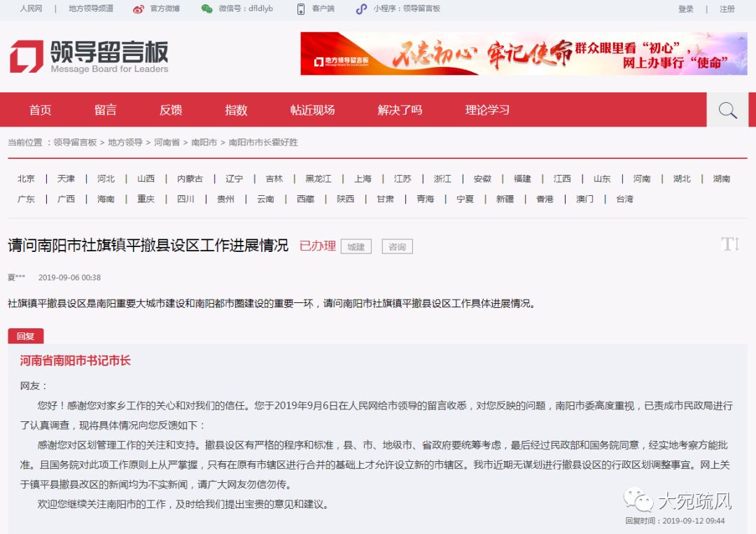Viewport: 756px width, 534px height.
Task: Click the 登录 login link
Action: (685, 9)
